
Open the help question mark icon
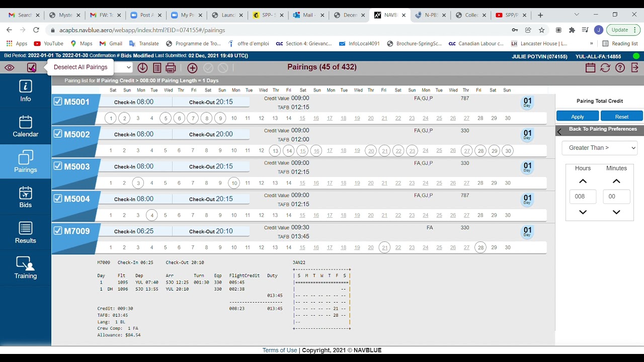(x=620, y=67)
